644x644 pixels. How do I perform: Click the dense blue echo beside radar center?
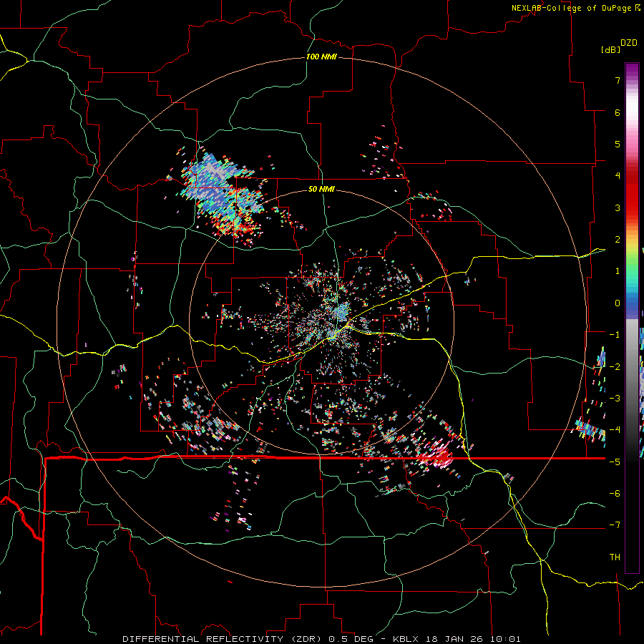tap(341, 312)
